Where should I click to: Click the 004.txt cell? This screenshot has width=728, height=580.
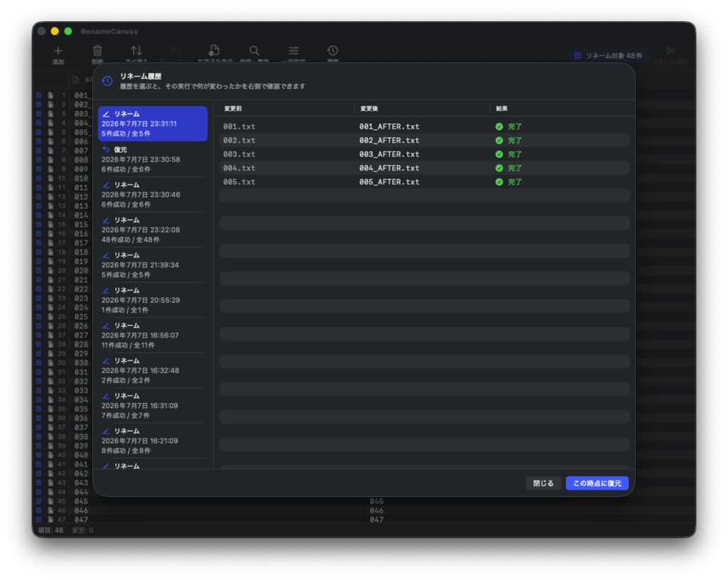239,168
